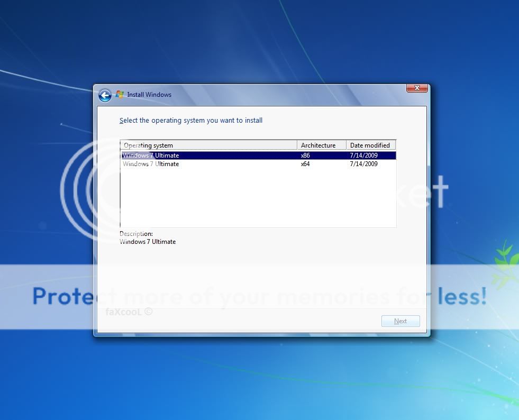Click the x64 architecture cell

point(305,164)
